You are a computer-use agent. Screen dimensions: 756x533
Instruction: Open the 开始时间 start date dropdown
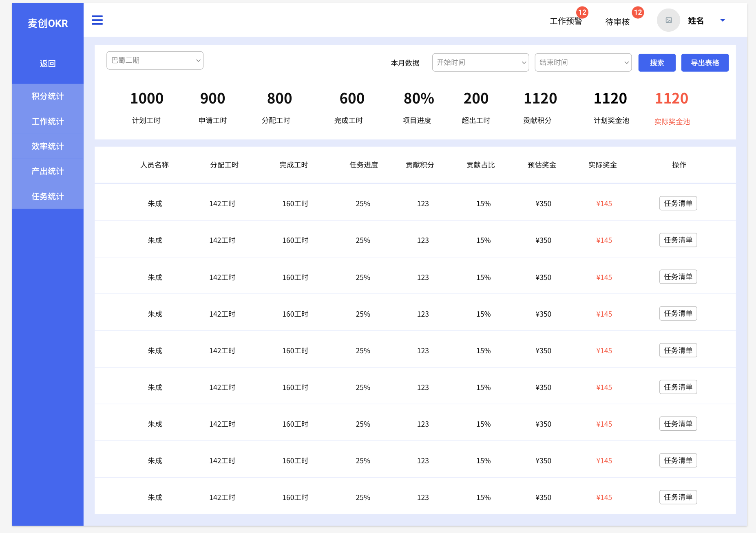coord(480,62)
